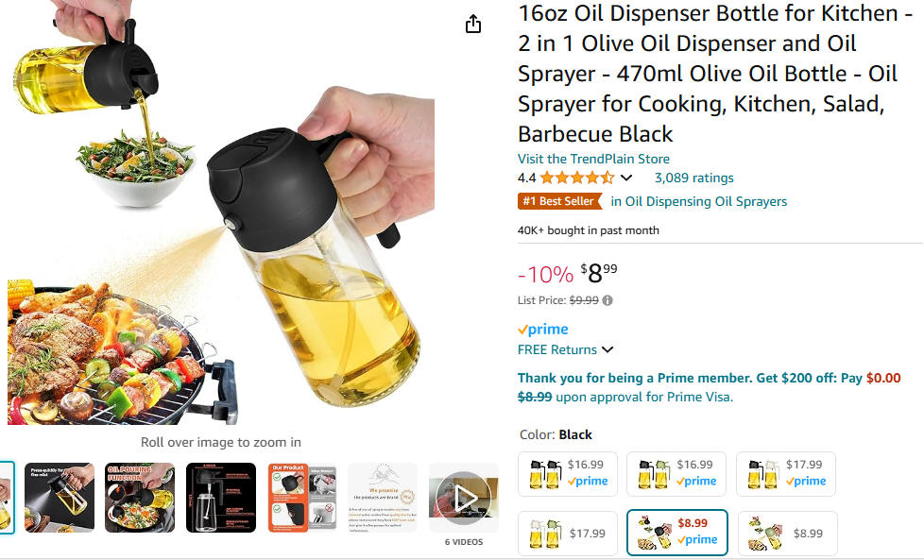This screenshot has height=560, width=924.
Task: Select the $17.99 option without Prime
Action: (x=568, y=534)
